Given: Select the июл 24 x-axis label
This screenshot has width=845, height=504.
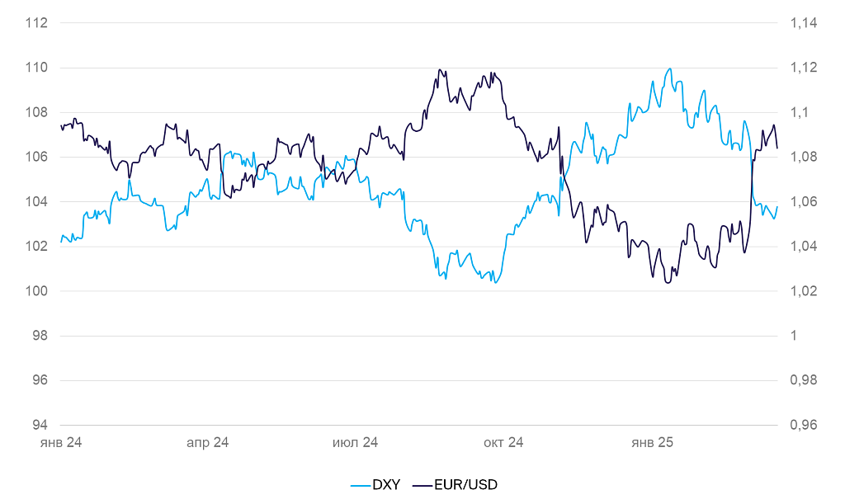Looking at the screenshot, I should click(x=355, y=443).
